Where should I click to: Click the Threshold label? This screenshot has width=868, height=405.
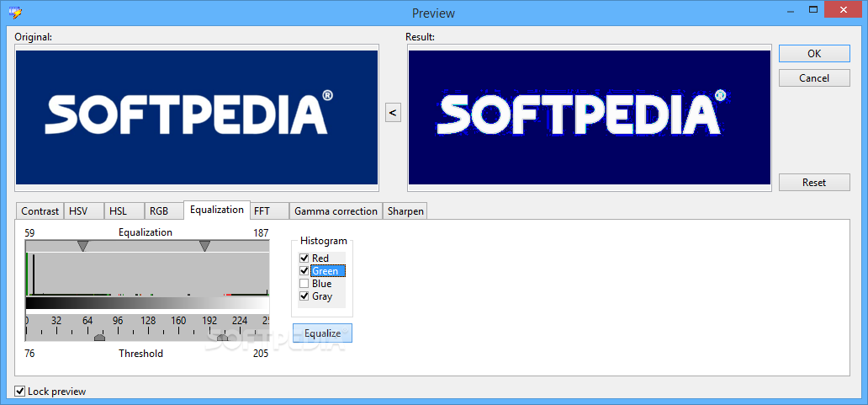pos(140,354)
